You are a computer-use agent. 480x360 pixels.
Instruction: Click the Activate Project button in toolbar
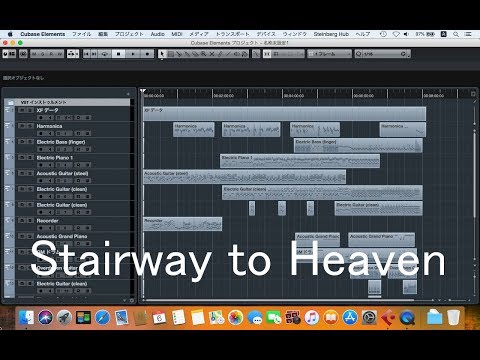(6, 54)
